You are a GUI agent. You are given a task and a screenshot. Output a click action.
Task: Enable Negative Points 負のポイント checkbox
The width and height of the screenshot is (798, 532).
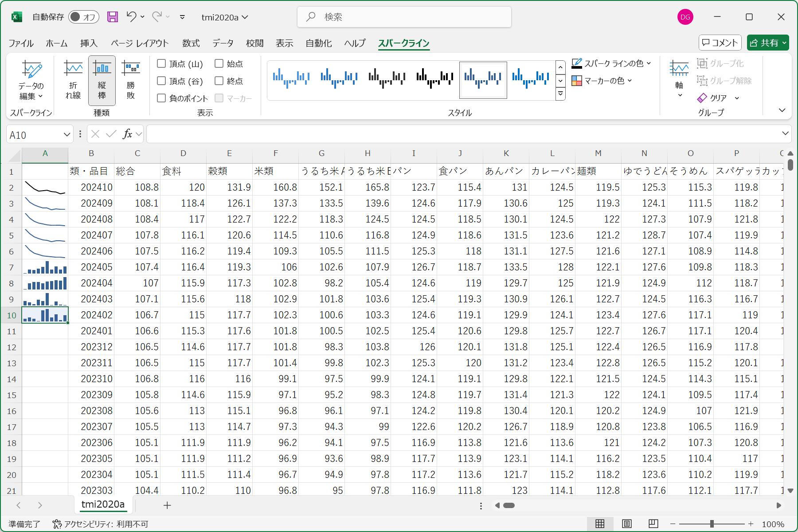tap(161, 98)
